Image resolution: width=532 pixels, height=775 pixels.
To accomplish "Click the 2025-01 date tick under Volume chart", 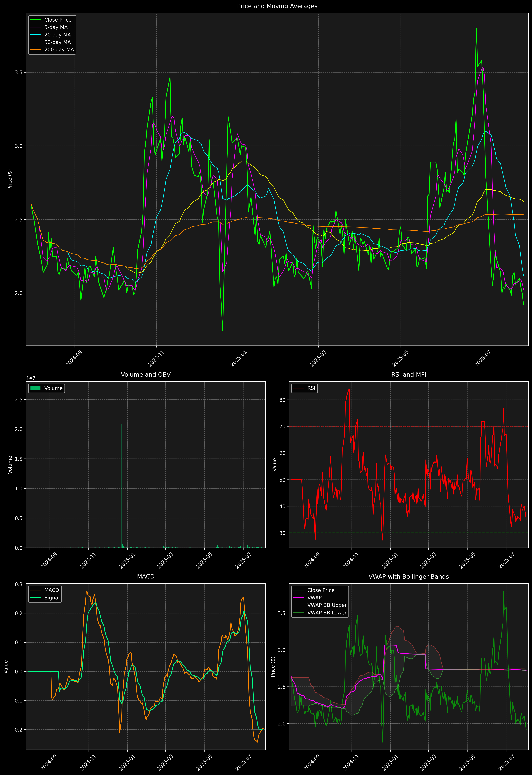I will pos(127,561).
